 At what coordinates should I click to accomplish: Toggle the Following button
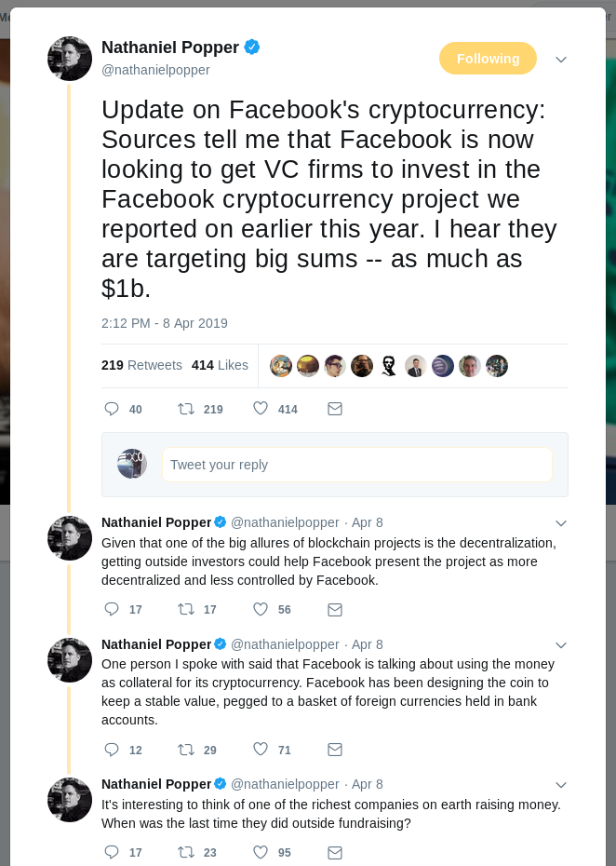[488, 58]
